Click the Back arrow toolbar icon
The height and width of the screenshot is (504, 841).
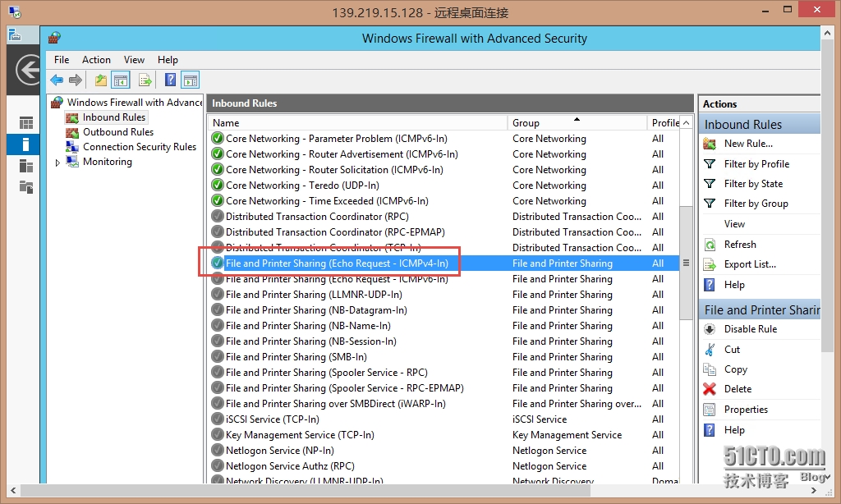57,80
